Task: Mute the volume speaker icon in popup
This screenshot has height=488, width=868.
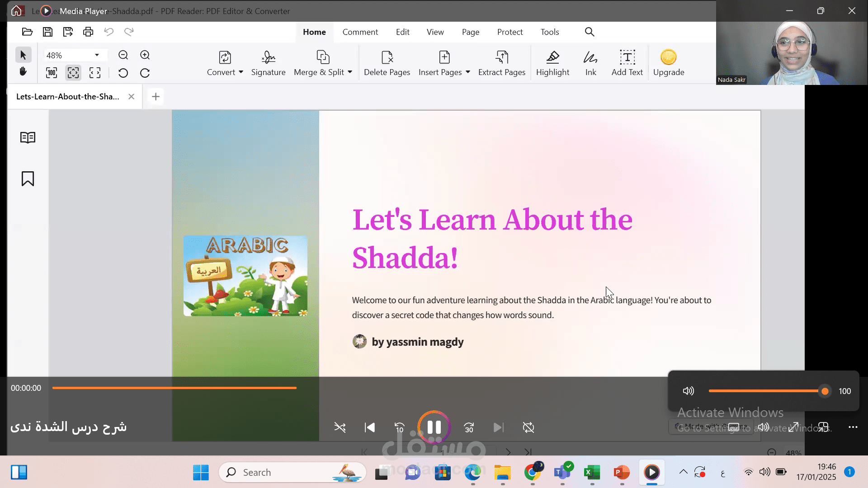Action: click(688, 391)
